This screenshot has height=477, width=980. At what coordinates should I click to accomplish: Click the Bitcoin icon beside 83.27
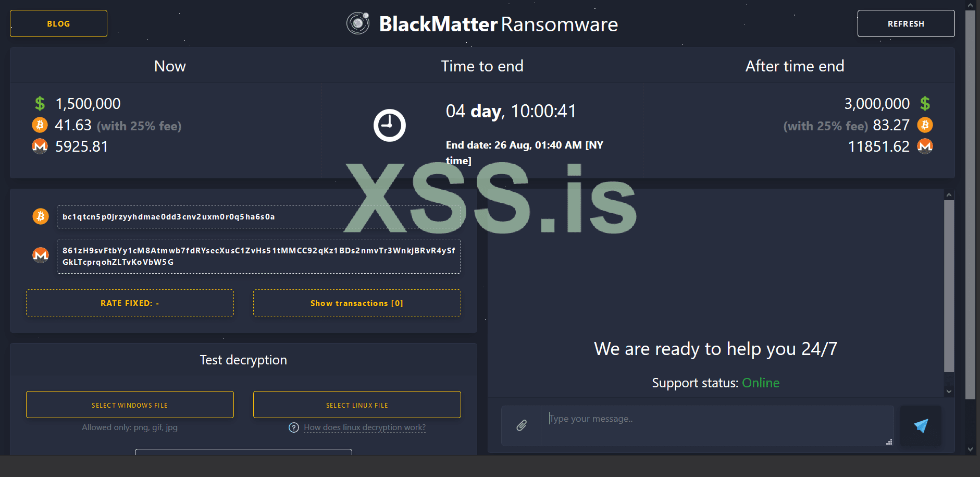925,125
